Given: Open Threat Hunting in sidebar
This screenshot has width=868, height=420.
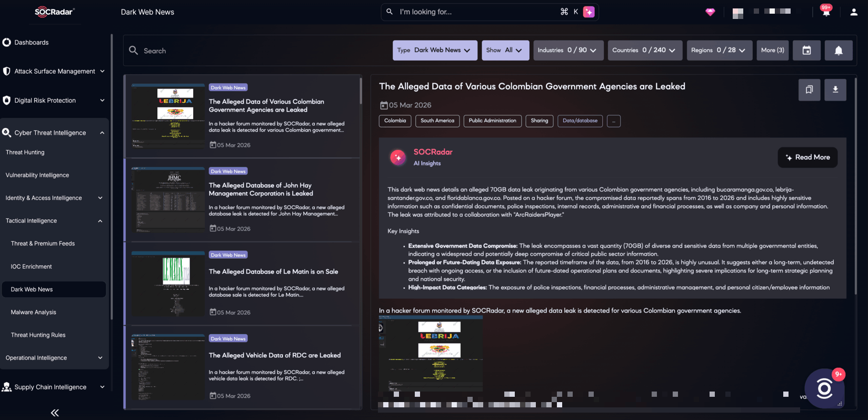Looking at the screenshot, I should pyautogui.click(x=25, y=152).
